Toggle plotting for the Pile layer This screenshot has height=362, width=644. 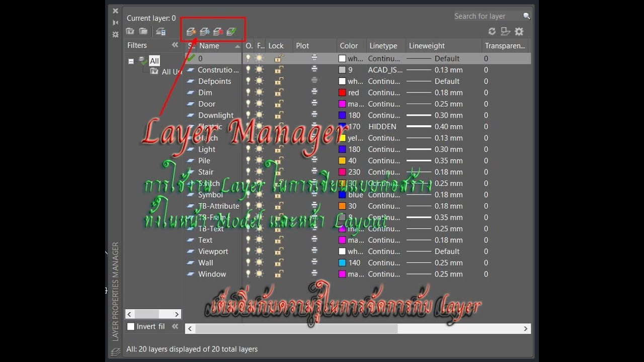pyautogui.click(x=314, y=161)
